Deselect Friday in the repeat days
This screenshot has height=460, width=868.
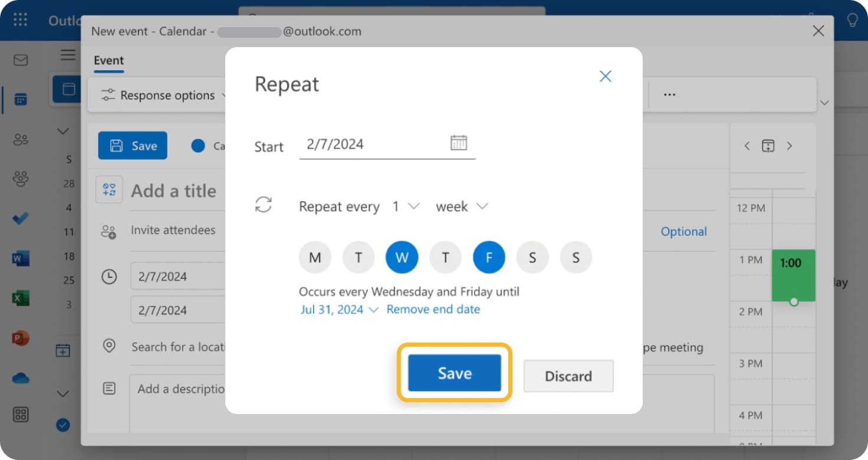489,258
